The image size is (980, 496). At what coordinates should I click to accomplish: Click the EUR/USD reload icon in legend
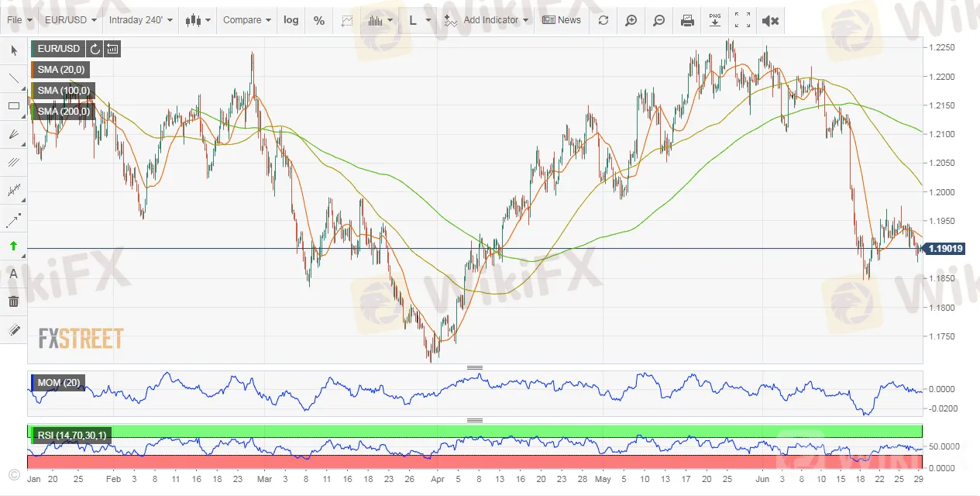95,49
